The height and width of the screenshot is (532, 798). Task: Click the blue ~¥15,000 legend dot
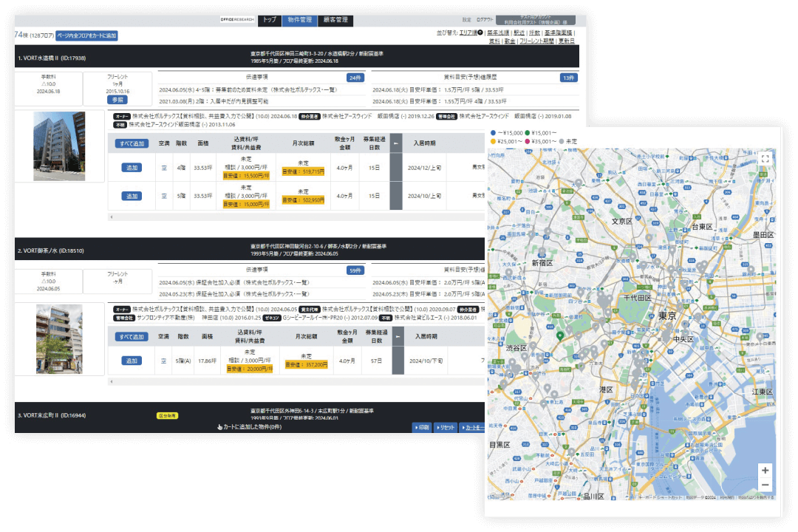point(493,133)
